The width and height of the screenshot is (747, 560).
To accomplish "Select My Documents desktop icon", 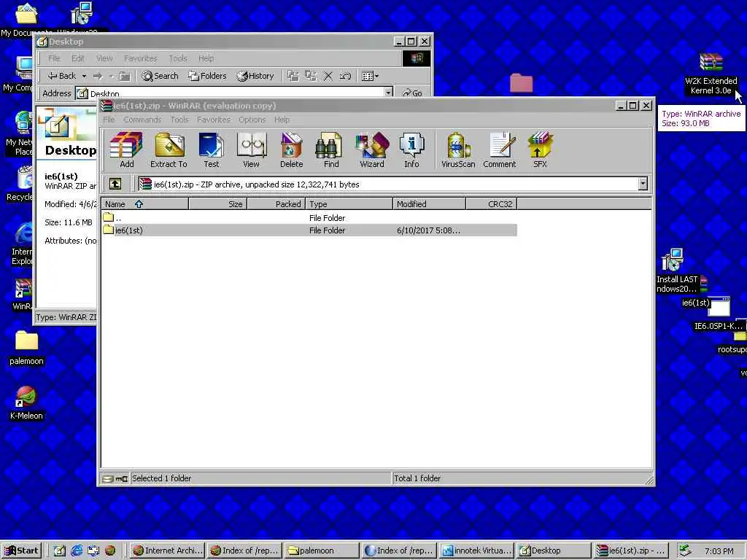I will click(x=26, y=19).
